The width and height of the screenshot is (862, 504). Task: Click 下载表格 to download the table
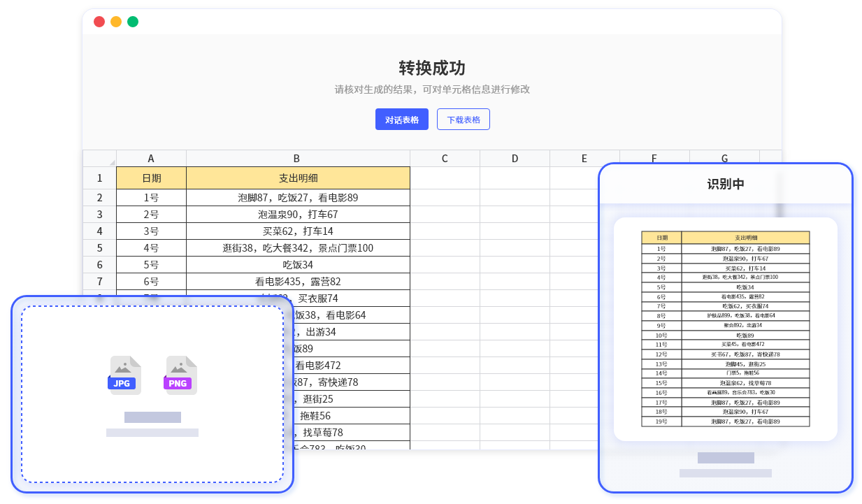click(x=463, y=119)
